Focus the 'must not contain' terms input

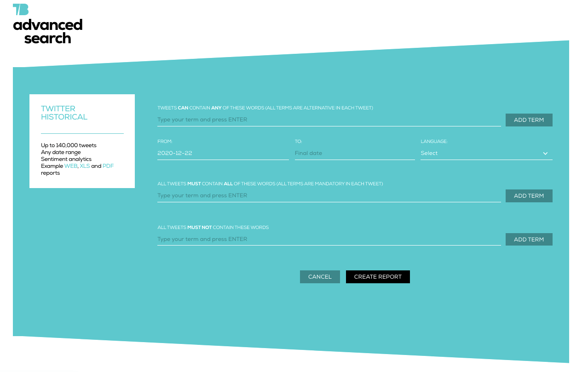pyautogui.click(x=329, y=239)
